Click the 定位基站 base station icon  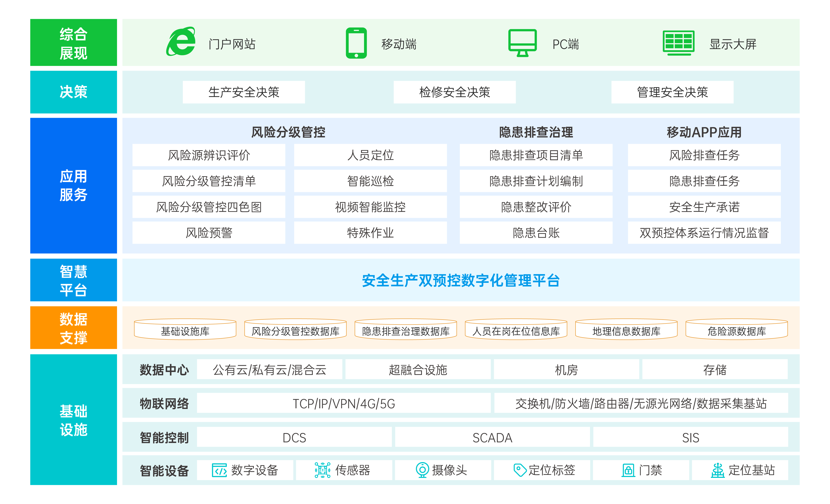coord(718,470)
